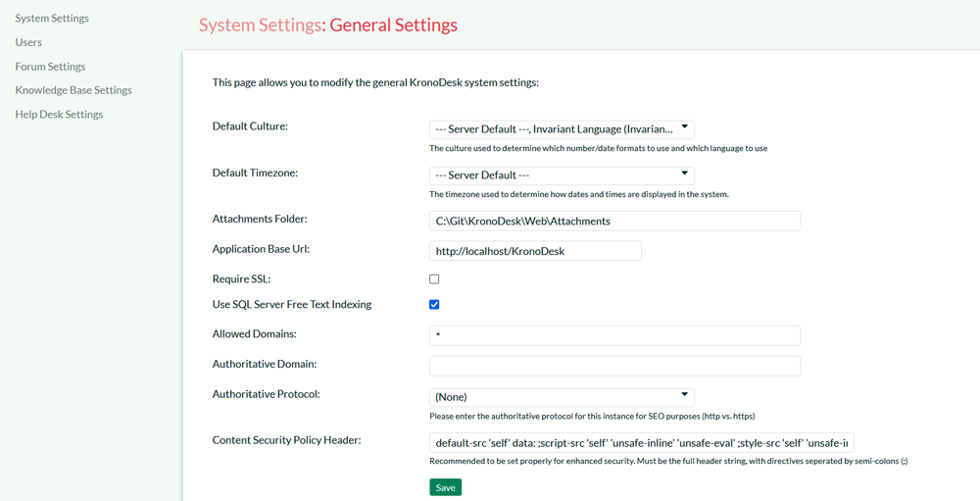Click the Allowed Domains field
The height and width of the screenshot is (501, 980).
615,335
